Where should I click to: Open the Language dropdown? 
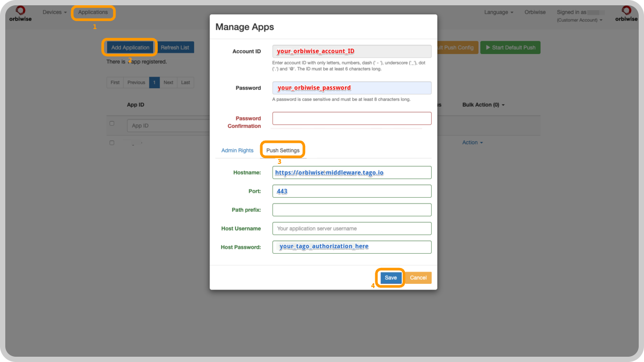click(499, 12)
